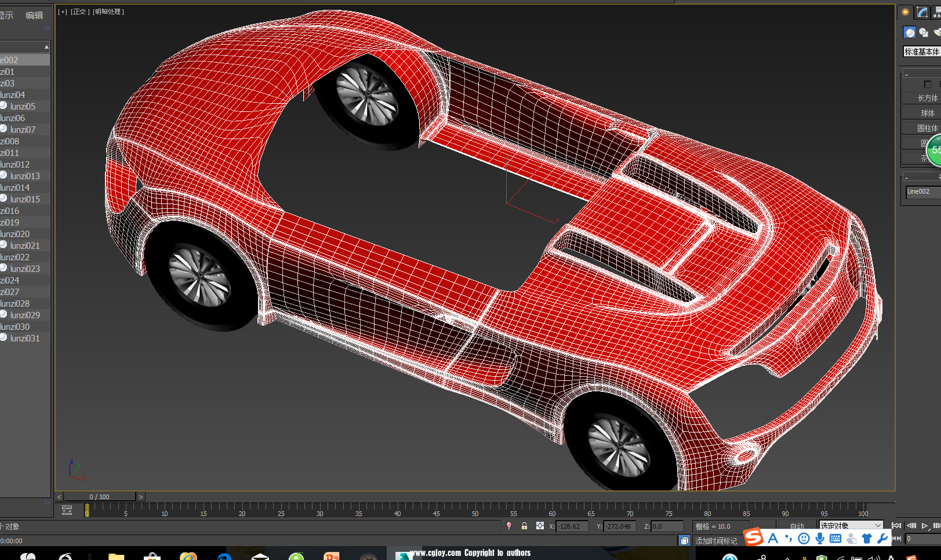This screenshot has height=560, width=941.
Task: Toggle visibility bulb for lunzi029
Action: pyautogui.click(x=3, y=314)
